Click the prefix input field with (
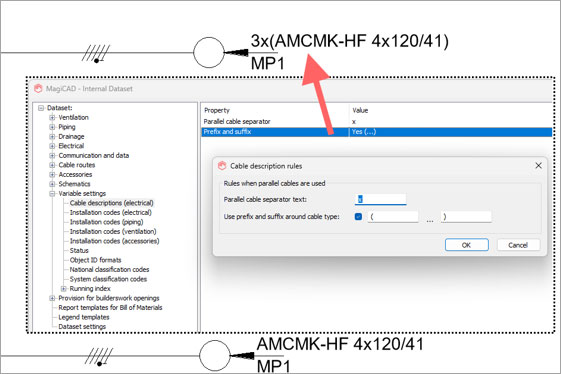The image size is (561, 374). [393, 217]
